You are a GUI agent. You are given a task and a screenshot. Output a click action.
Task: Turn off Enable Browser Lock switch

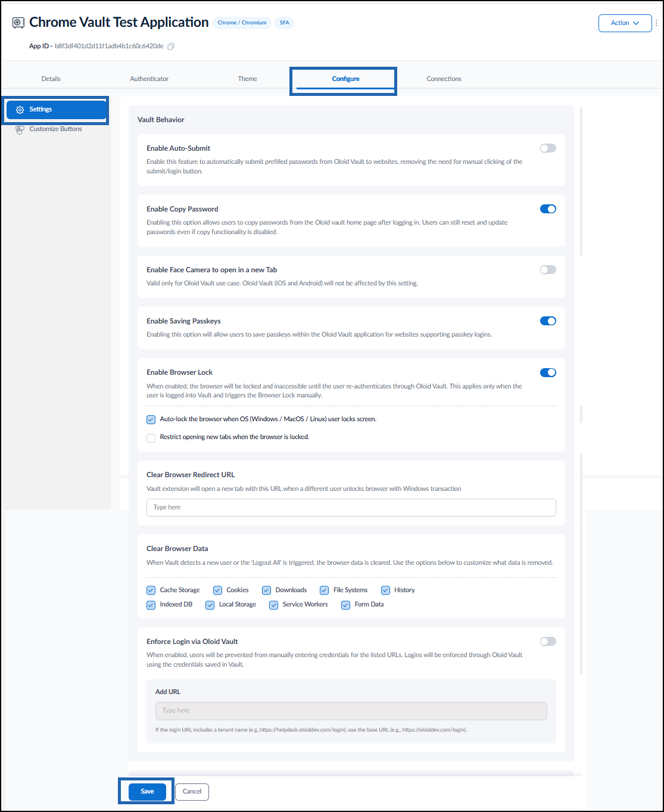click(x=548, y=372)
